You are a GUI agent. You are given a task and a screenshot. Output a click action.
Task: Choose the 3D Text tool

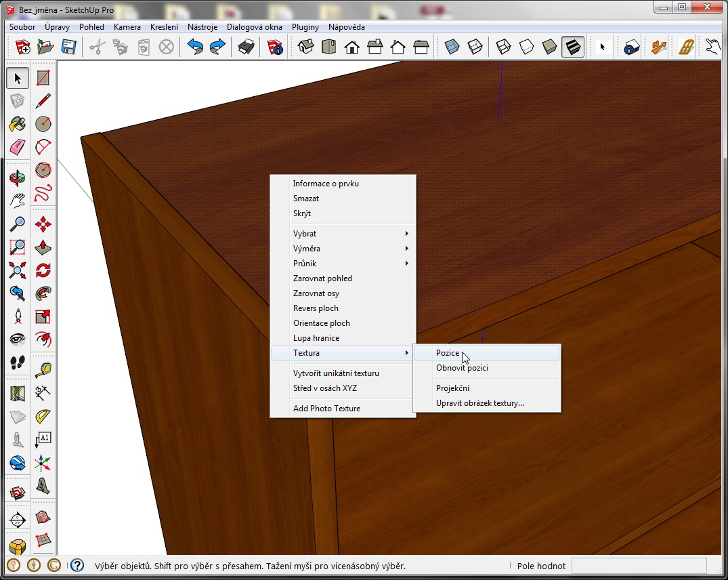tap(43, 485)
